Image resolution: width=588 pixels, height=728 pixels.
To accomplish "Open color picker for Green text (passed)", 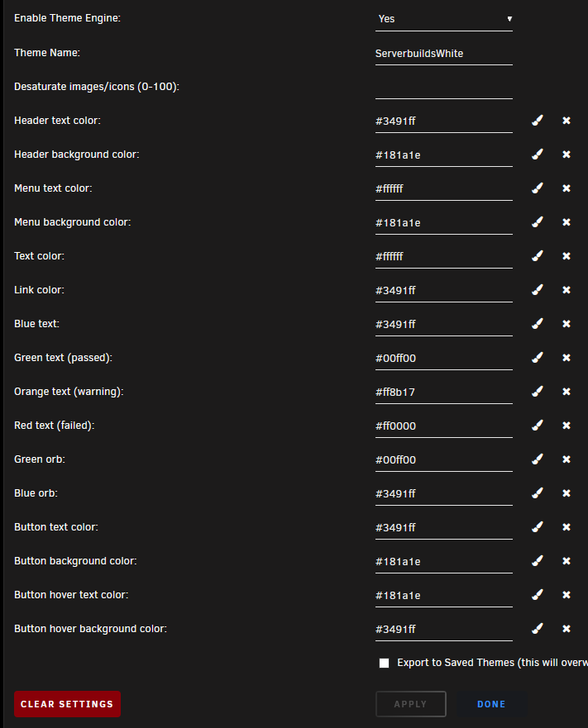I will [538, 358].
